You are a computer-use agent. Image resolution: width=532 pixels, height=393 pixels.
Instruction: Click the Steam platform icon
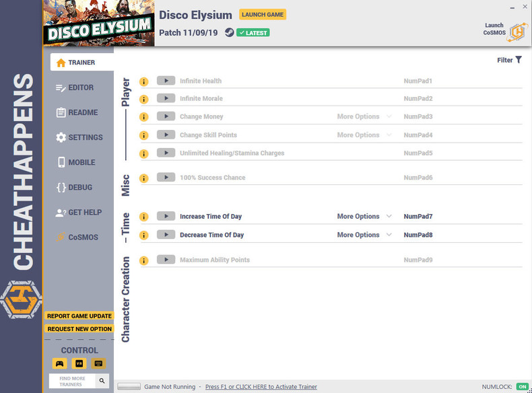(230, 32)
